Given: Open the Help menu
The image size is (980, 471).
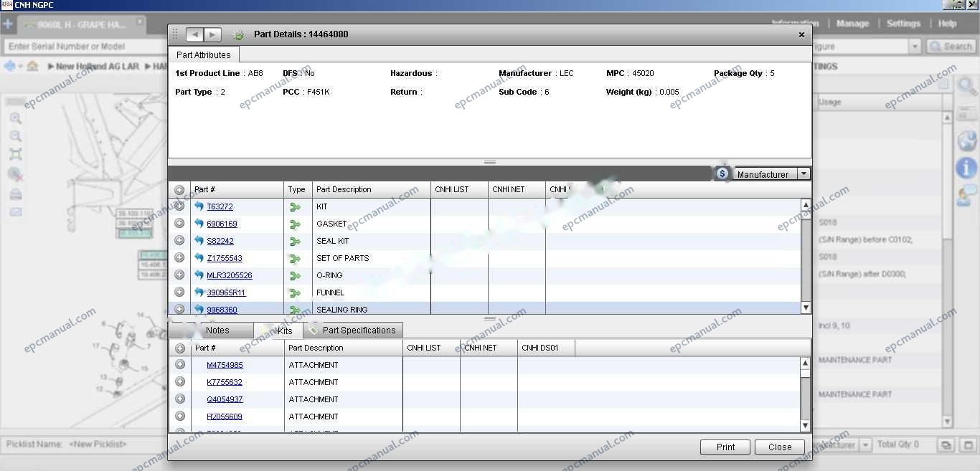Looking at the screenshot, I should [x=947, y=24].
